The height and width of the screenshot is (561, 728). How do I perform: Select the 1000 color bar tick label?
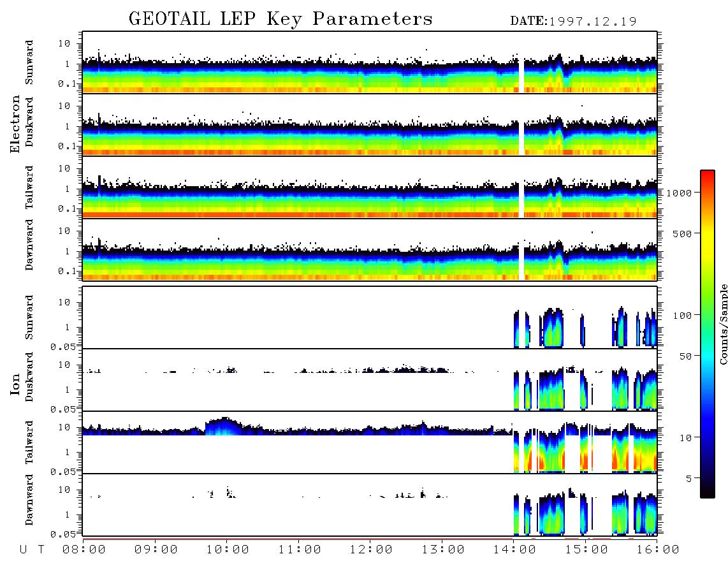[679, 193]
